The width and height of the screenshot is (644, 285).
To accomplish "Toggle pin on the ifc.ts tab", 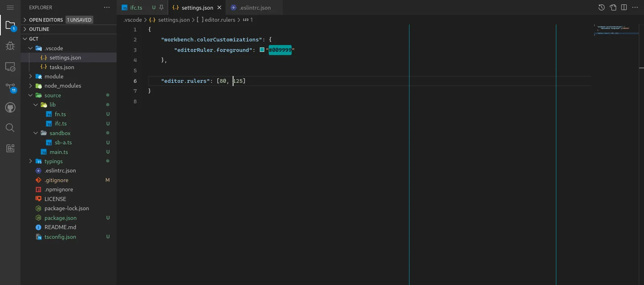I will [161, 7].
